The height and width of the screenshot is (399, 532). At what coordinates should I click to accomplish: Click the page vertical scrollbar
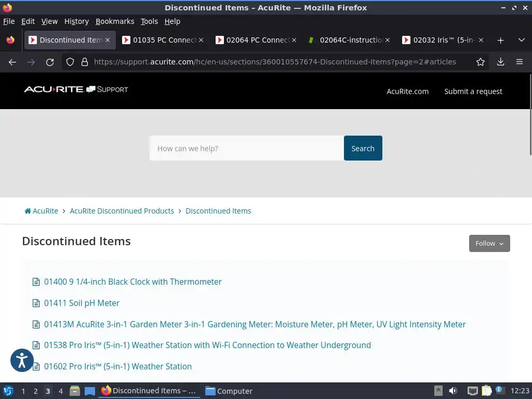point(530,115)
